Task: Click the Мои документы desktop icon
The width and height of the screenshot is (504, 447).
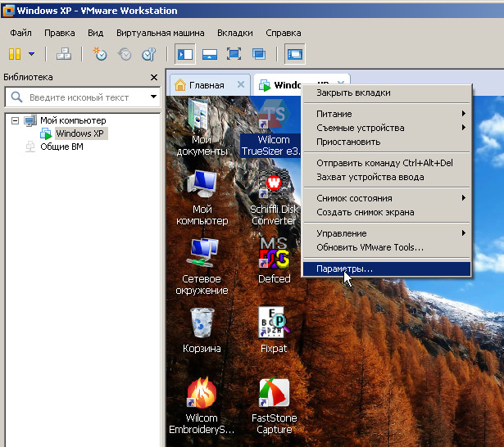Action: pos(202,127)
